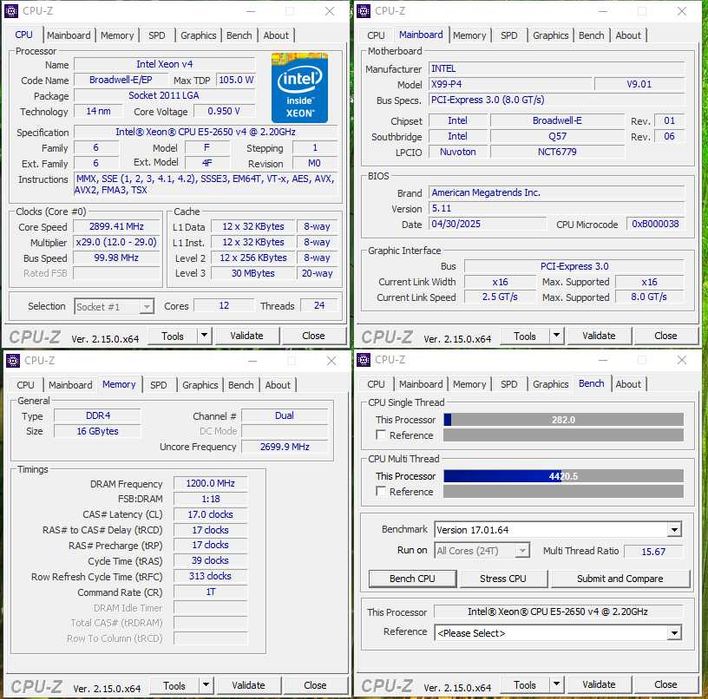
Task: Click Tools button in Memory window
Action: pyautogui.click(x=174, y=685)
